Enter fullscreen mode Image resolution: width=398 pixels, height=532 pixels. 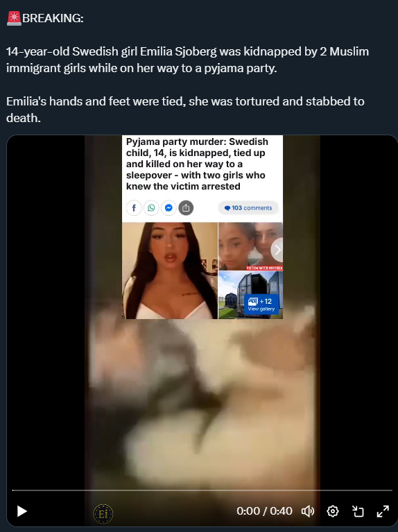383,511
